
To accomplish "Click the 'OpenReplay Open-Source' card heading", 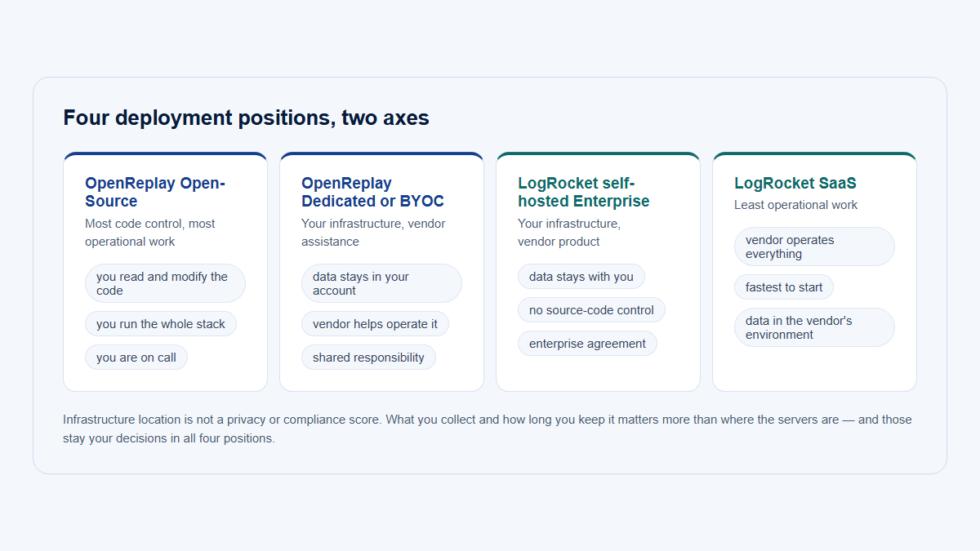I will pyautogui.click(x=155, y=192).
